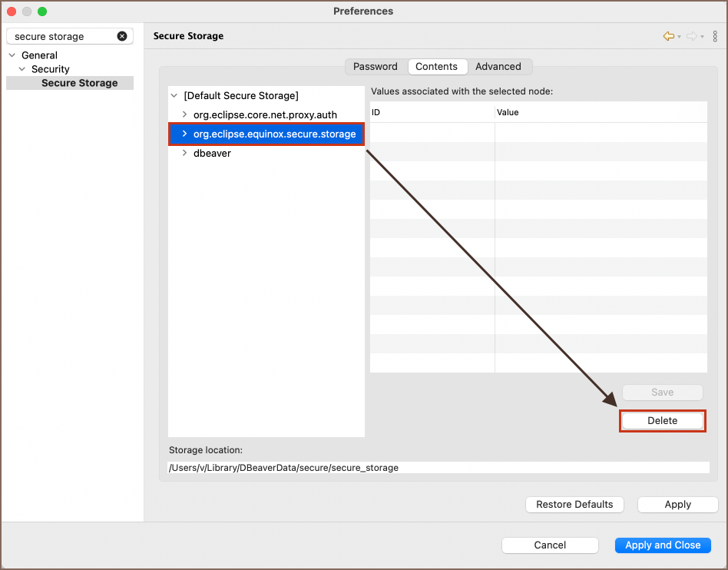Open the forward history dropdown arrow
This screenshot has height=570, width=728.
pyautogui.click(x=702, y=37)
